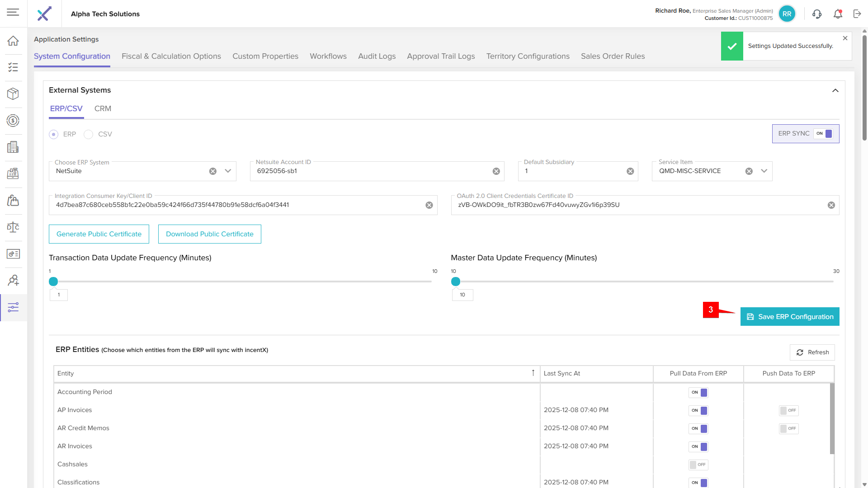Click the dollar coin sidebar icon
The height and width of the screenshot is (488, 868).
[13, 121]
